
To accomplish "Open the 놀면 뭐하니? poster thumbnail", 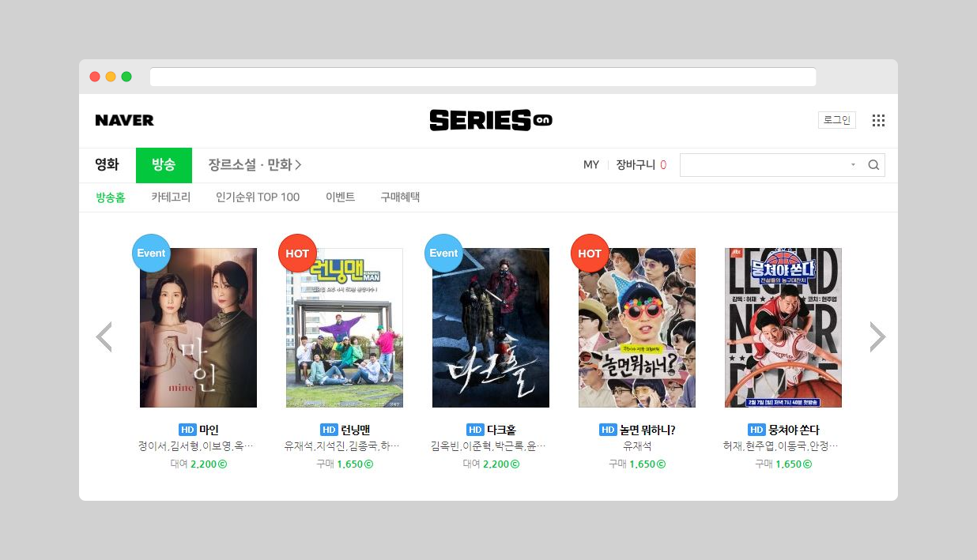I will click(x=637, y=328).
